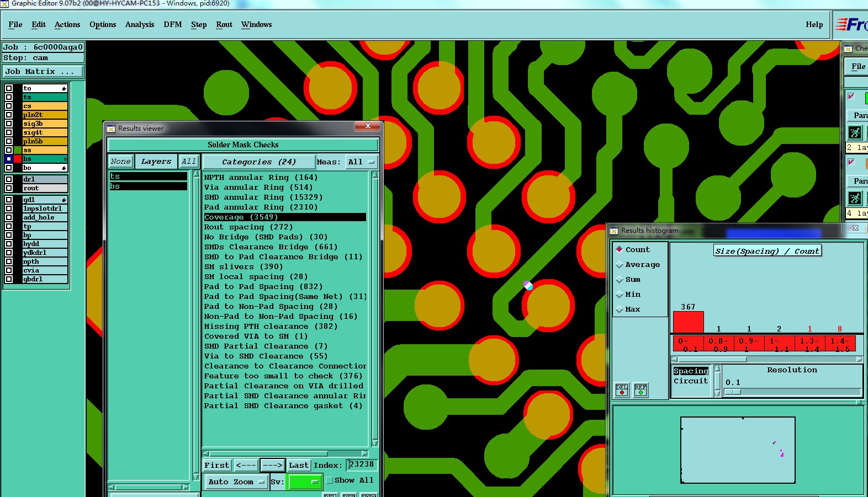Click the green color box of the ss layer
The image size is (868, 497).
(18, 150)
